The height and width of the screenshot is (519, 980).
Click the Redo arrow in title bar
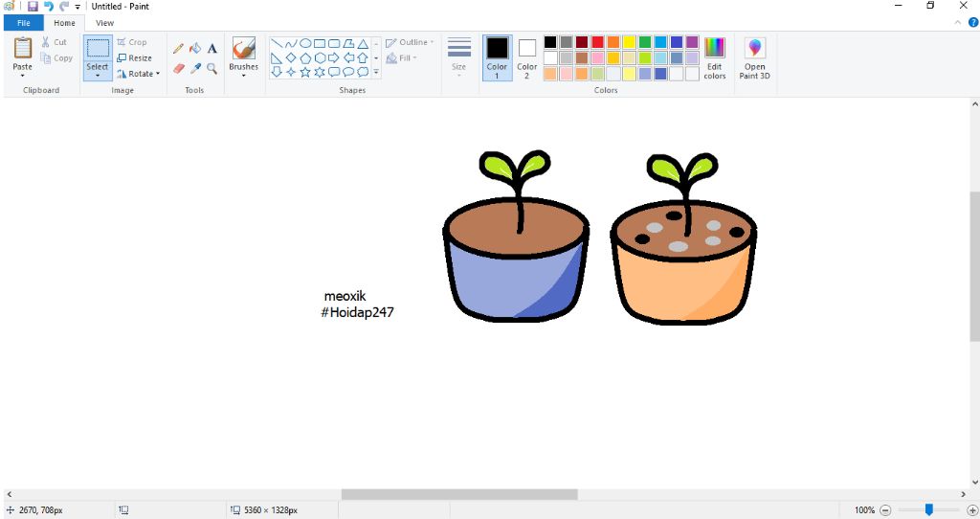point(64,7)
